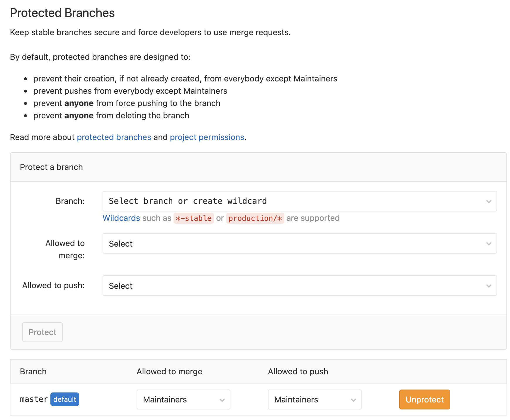Viewport: 510px width, 420px height.
Task: Click the blue 'default' badge
Action: tap(65, 399)
